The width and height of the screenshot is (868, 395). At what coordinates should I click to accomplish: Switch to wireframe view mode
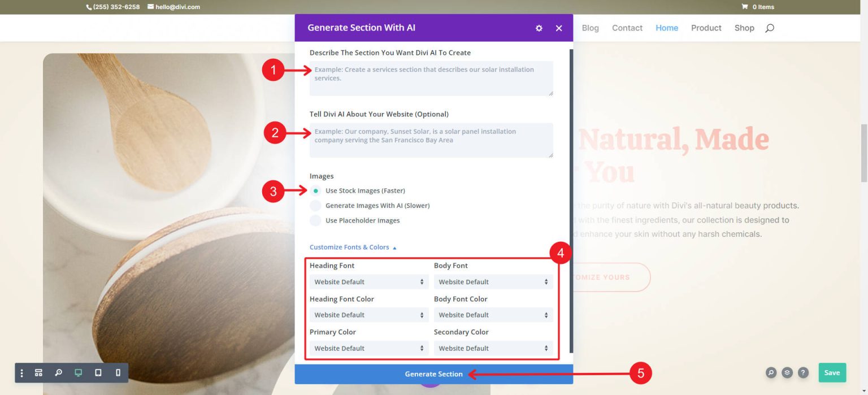(x=38, y=372)
